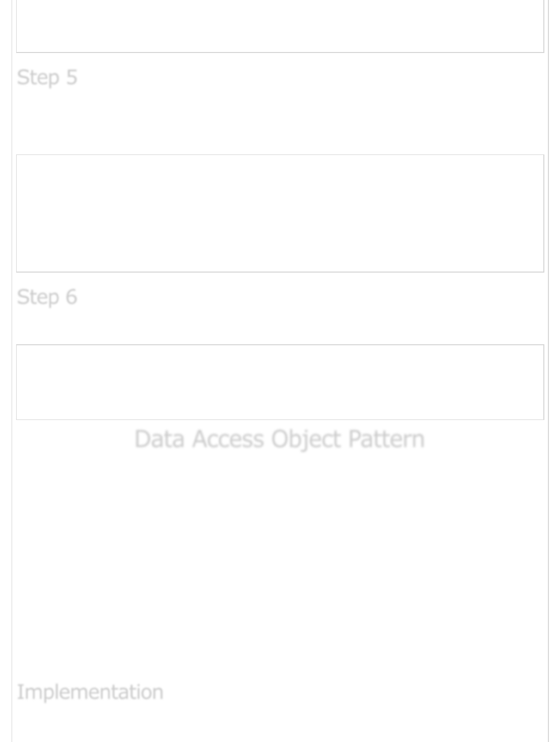Select the word "Access" in the title
The image size is (560, 742).
pyautogui.click(x=228, y=439)
